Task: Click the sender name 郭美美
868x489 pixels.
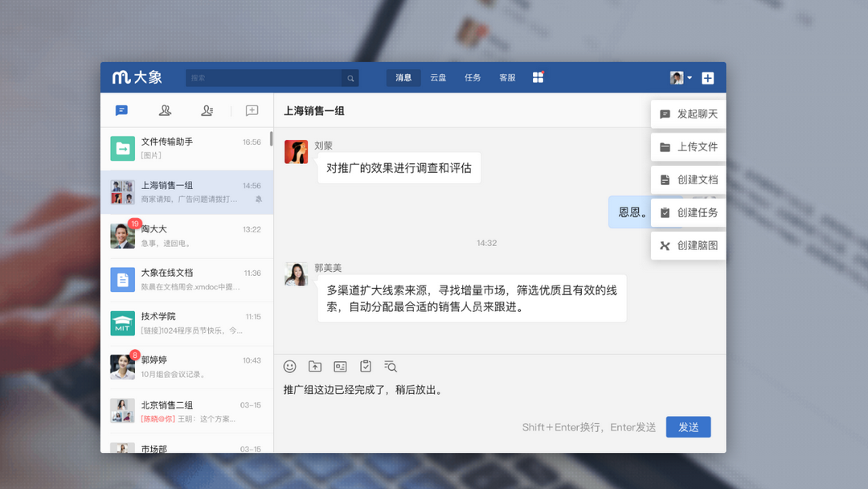Action: 328,268
